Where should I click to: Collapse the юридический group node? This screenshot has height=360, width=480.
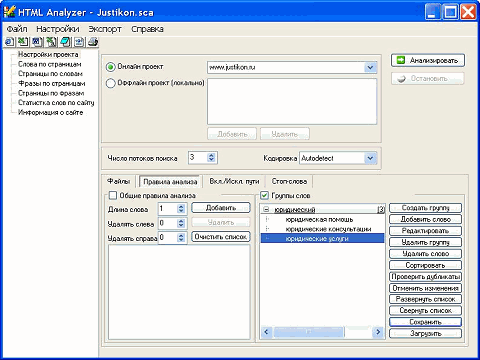tap(266, 209)
